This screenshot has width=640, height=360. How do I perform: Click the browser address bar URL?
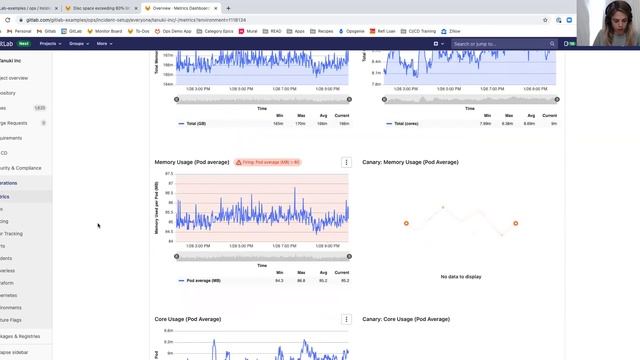tap(136, 20)
